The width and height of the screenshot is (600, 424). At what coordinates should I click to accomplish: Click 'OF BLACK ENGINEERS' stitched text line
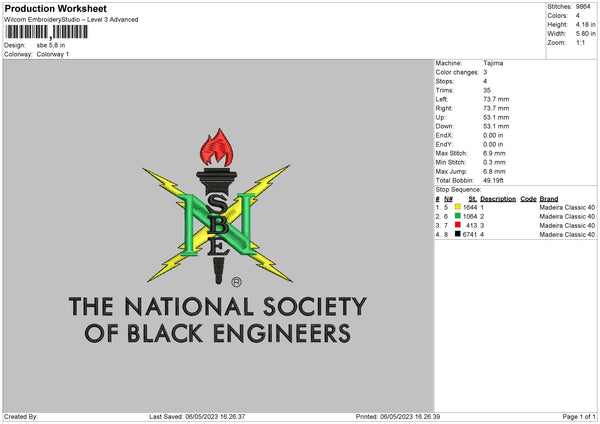tap(217, 333)
